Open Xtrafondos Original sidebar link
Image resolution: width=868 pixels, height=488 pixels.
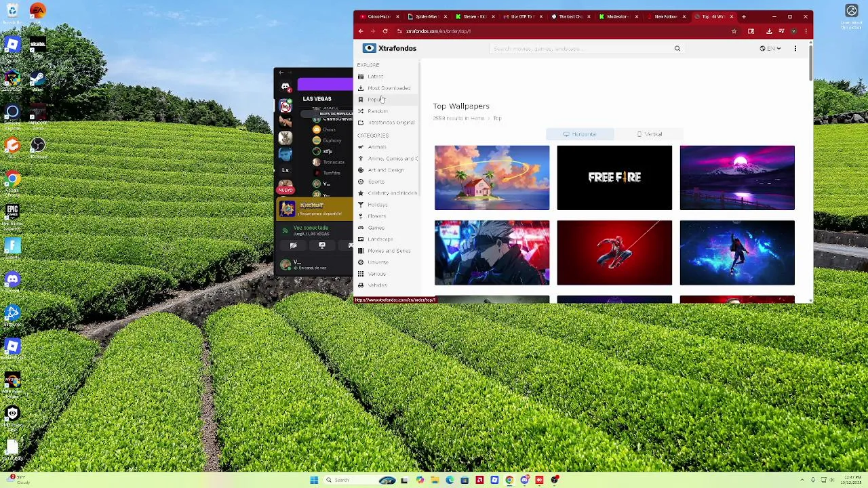point(386,123)
